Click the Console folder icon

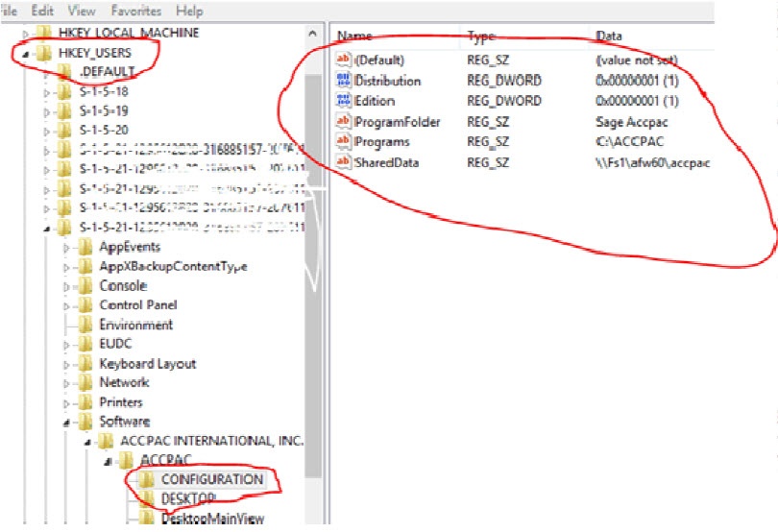point(85,286)
